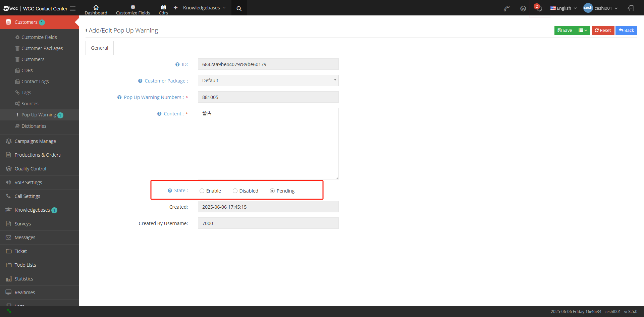This screenshot has height=317, width=644.
Task: Open Customize Fields gear shortcut in top bar
Action: 133,7
